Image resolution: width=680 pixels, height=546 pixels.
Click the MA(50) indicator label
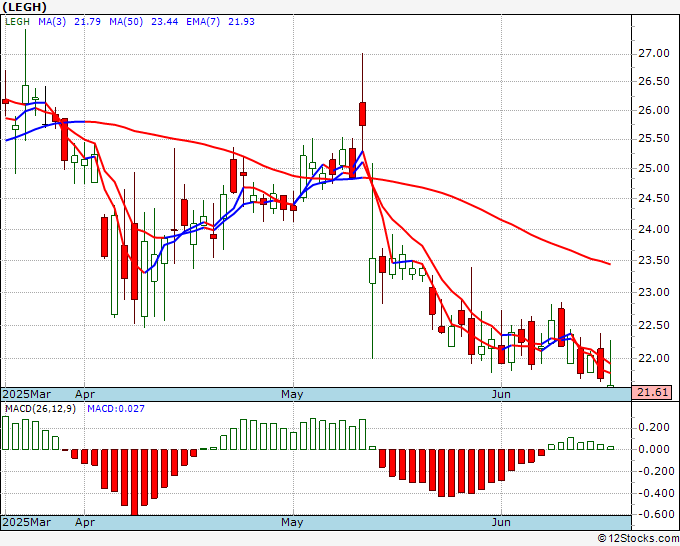pyautogui.click(x=126, y=21)
